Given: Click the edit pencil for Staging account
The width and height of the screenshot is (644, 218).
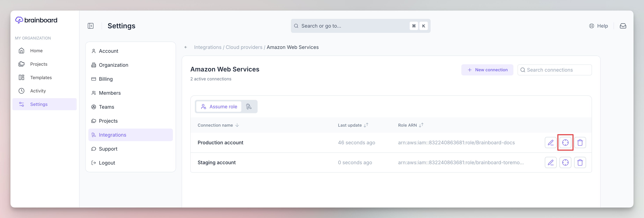Looking at the screenshot, I should (x=551, y=162).
